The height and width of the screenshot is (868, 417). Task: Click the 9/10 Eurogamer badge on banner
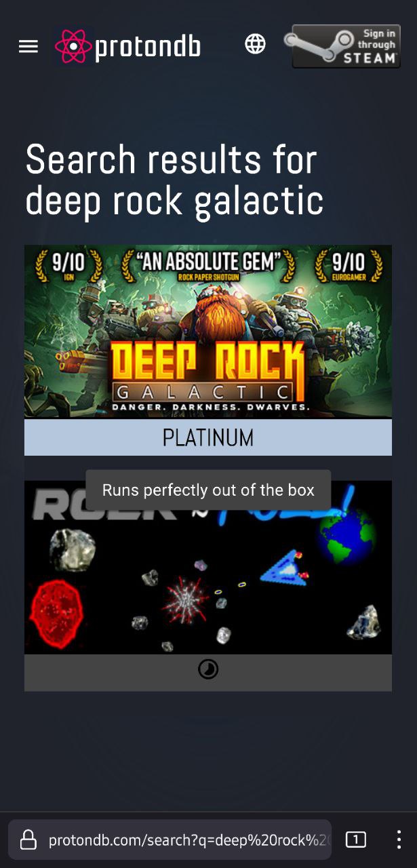pyautogui.click(x=348, y=265)
